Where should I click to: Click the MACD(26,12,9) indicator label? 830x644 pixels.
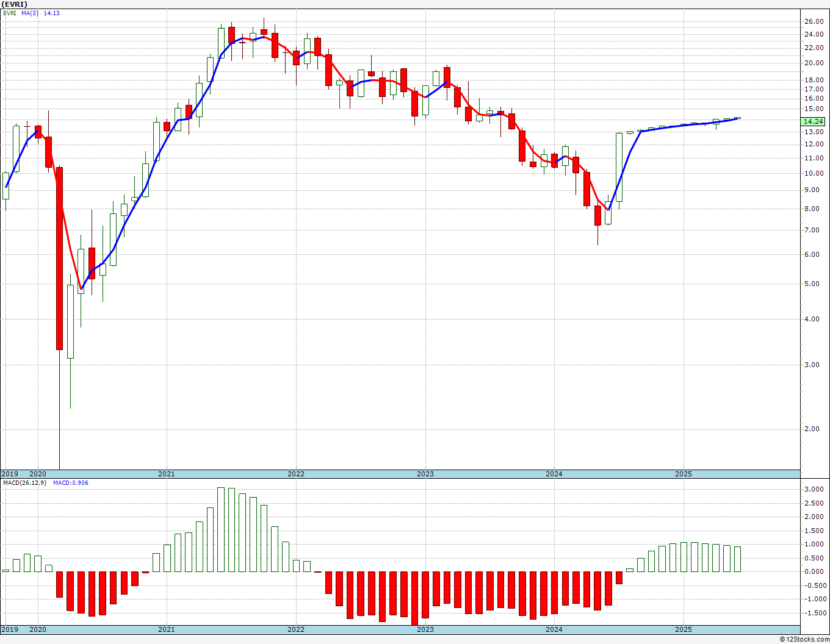point(24,483)
